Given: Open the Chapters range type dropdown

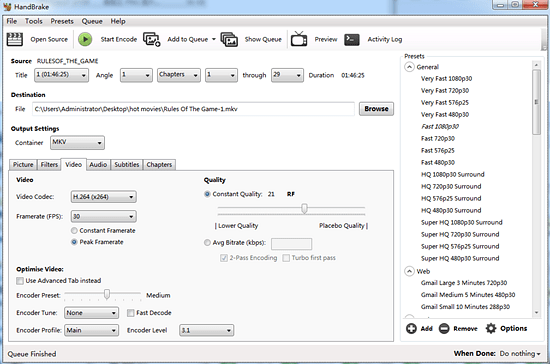Looking at the screenshot, I should click(179, 75).
